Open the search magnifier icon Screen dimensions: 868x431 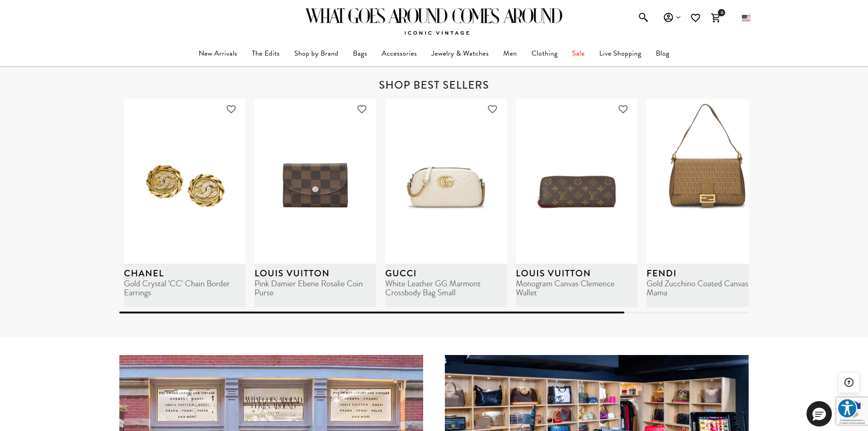point(643,18)
